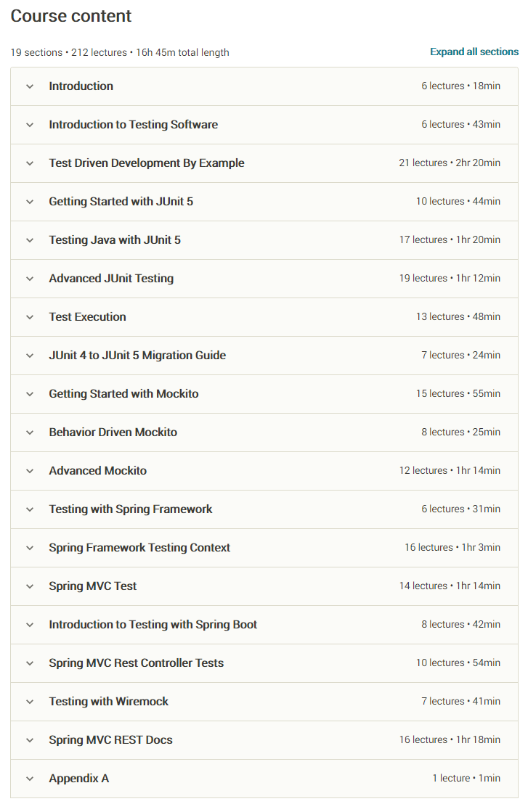Viewport: 528px width, 812px height.
Task: Expand Spring Framework Testing Context chevron
Action: [30, 548]
